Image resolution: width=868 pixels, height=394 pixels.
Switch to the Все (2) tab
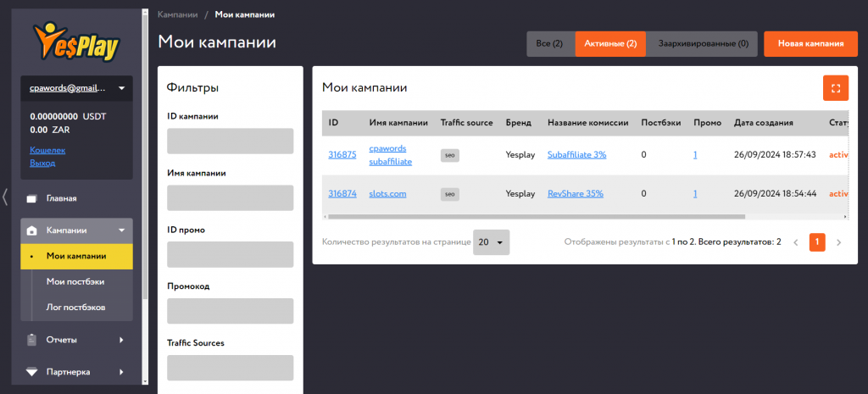(x=551, y=44)
